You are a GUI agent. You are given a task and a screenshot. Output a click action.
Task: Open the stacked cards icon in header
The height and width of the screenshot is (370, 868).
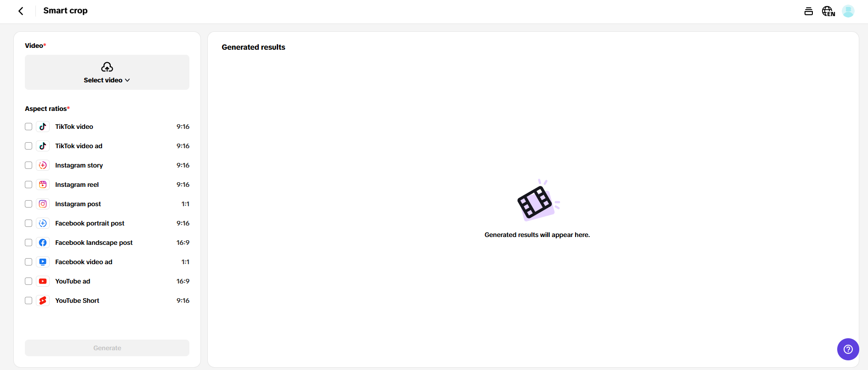(809, 11)
